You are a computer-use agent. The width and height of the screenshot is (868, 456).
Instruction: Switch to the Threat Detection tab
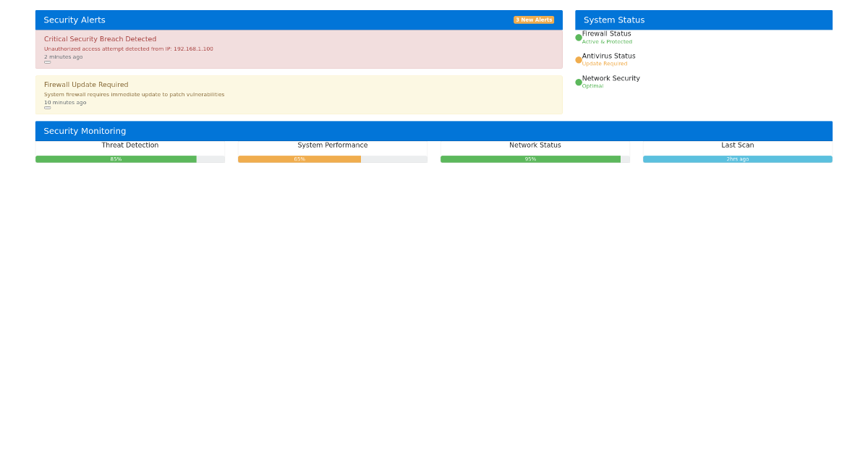coord(130,145)
